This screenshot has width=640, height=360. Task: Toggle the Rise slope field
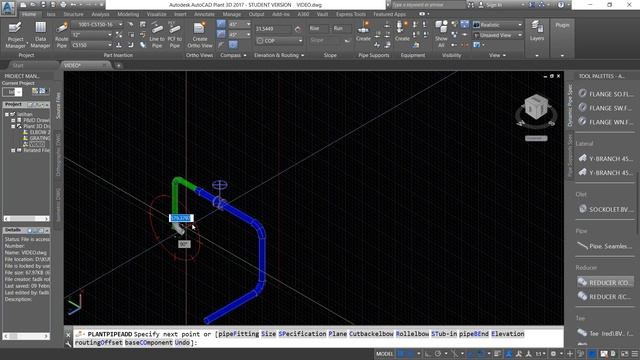[318, 29]
